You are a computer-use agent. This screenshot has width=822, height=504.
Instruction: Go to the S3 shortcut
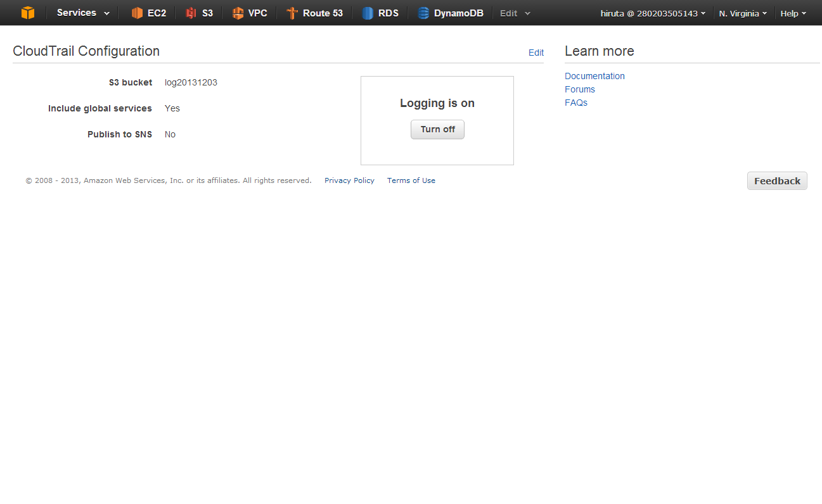tap(199, 13)
